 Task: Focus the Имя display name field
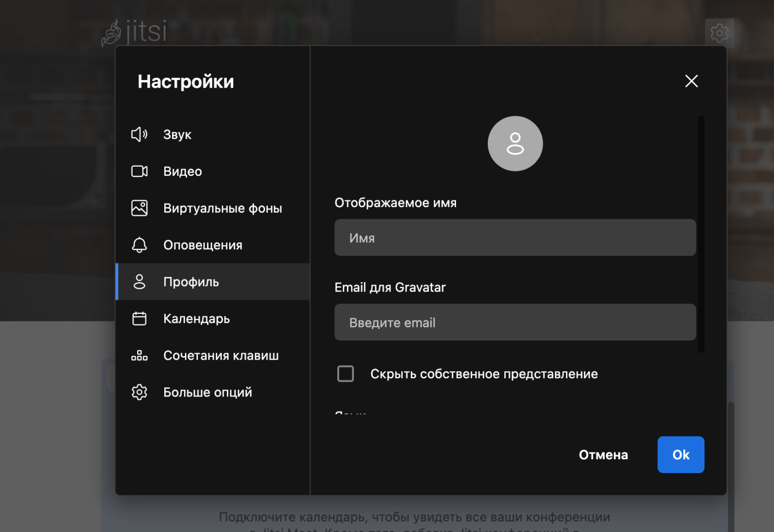point(515,237)
